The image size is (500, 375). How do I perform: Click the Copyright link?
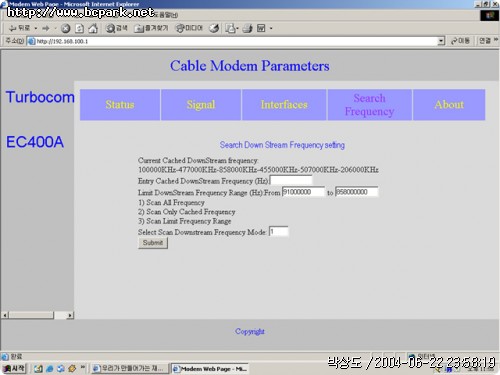250,331
